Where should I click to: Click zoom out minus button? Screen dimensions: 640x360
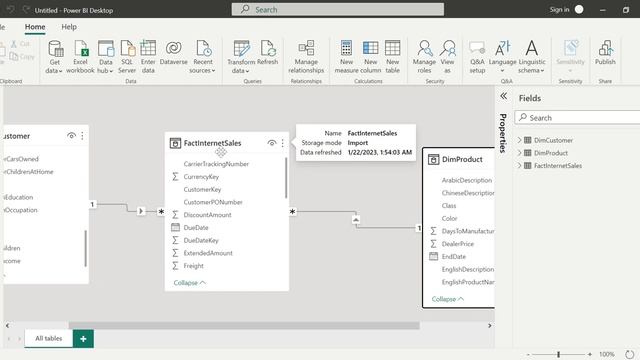[x=528, y=354]
